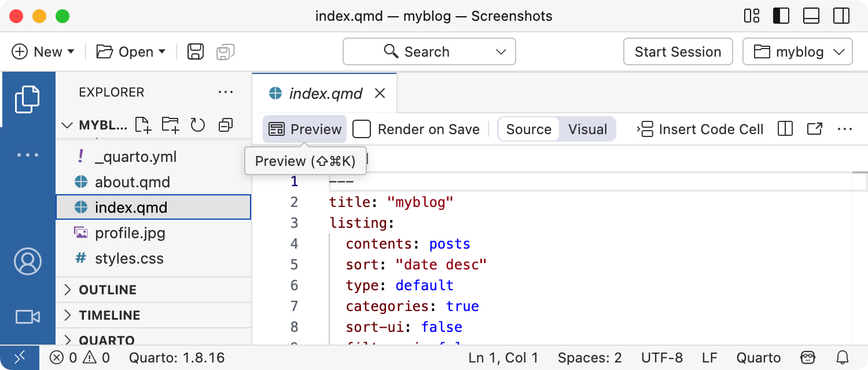Collapse all folders in explorer
Screen dimensions: 868x370
[226, 125]
